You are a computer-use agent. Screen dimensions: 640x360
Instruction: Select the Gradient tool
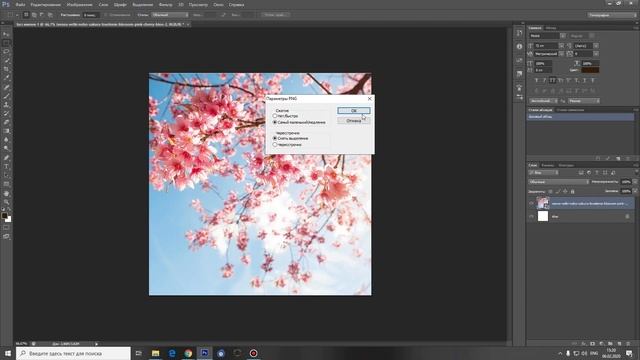click(x=6, y=131)
